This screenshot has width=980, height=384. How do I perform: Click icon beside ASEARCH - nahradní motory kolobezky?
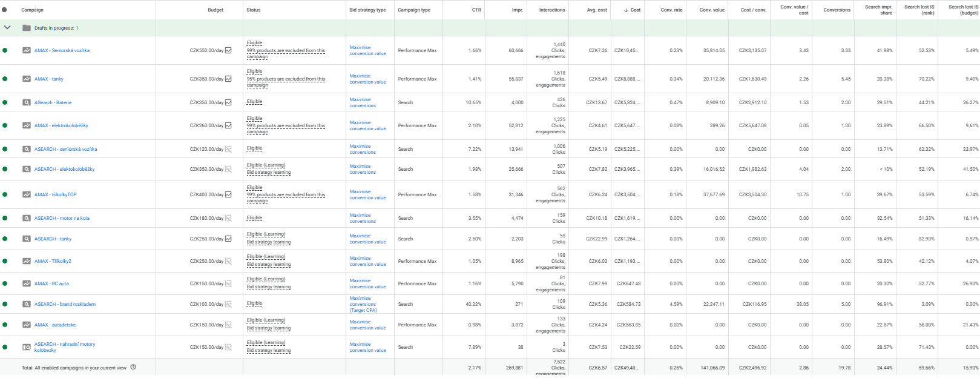(x=27, y=347)
